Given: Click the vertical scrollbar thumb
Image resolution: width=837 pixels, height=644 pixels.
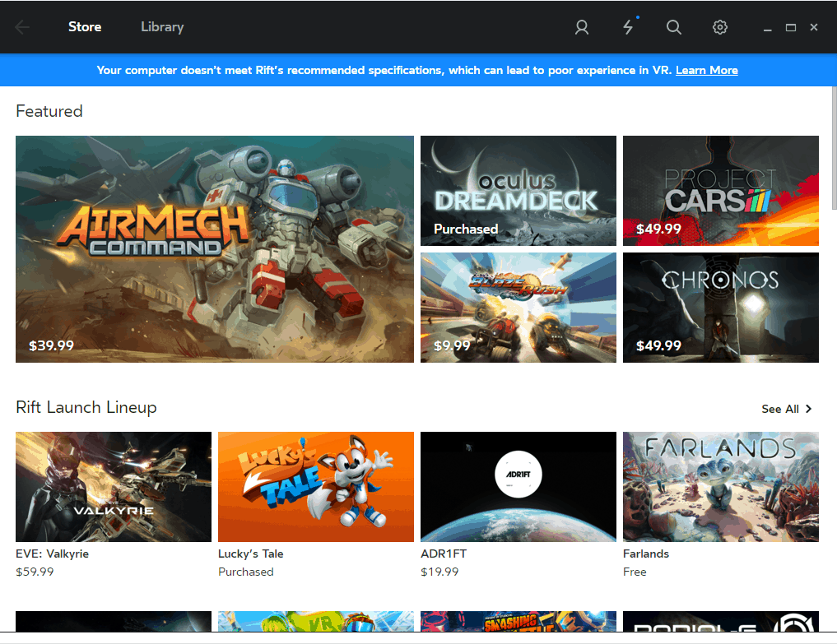Looking at the screenshot, I should (x=835, y=148).
